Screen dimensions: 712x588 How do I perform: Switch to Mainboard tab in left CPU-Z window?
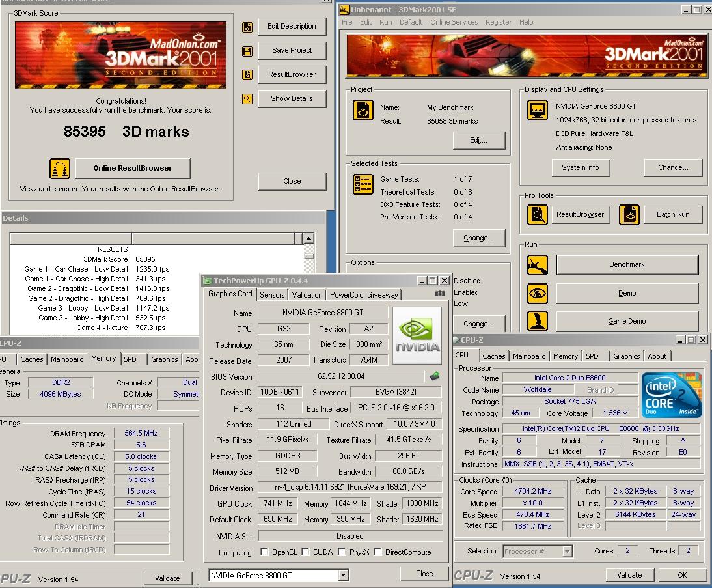[67, 359]
